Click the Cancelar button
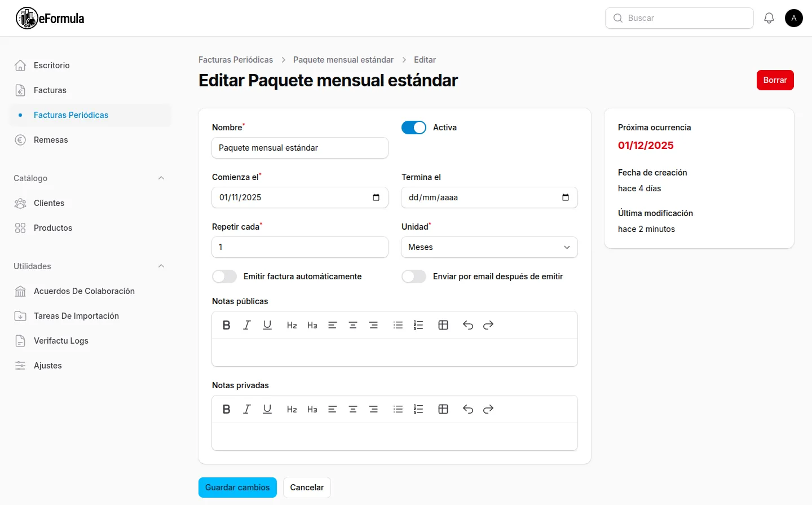 click(307, 488)
